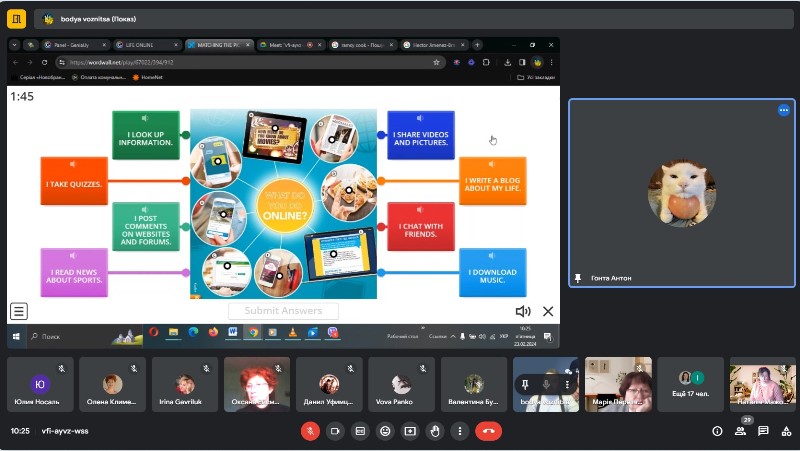Select Оксана's video thumbnail
The image size is (800, 451).
[x=257, y=384]
